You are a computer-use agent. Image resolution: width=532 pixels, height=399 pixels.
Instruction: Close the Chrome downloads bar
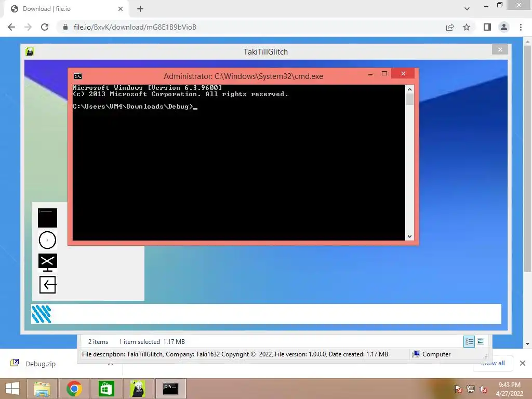[x=523, y=363]
